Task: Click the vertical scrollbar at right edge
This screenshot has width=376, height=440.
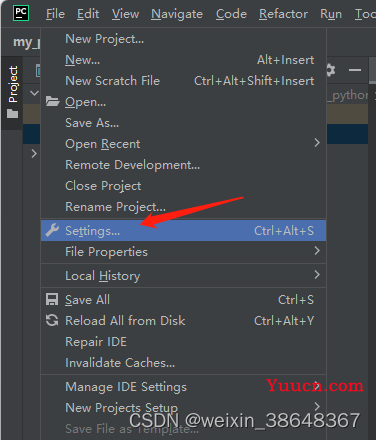Action: [372, 71]
